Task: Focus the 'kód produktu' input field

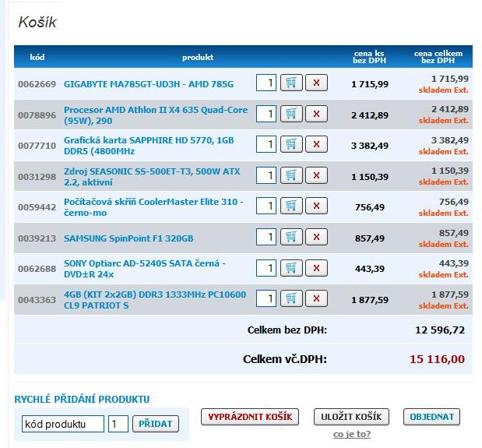Action: click(x=63, y=424)
